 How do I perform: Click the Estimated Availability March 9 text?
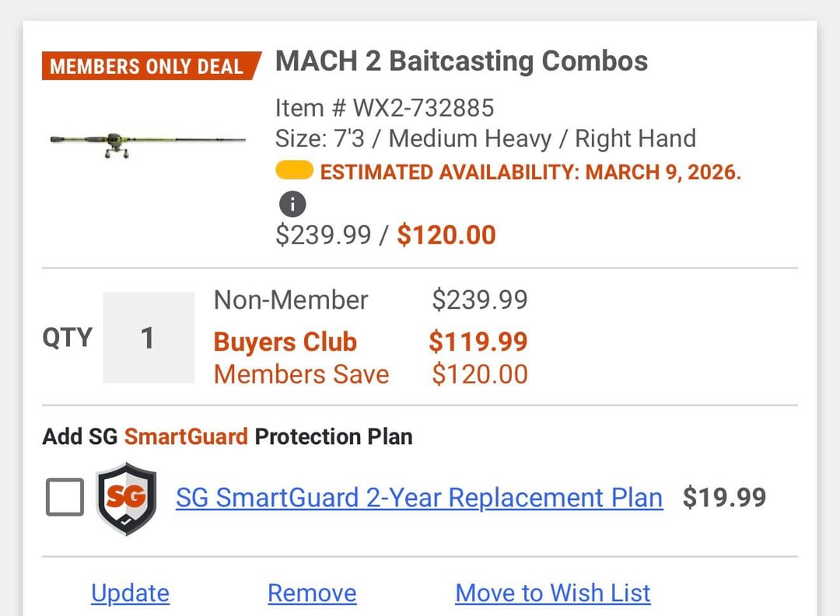[530, 172]
